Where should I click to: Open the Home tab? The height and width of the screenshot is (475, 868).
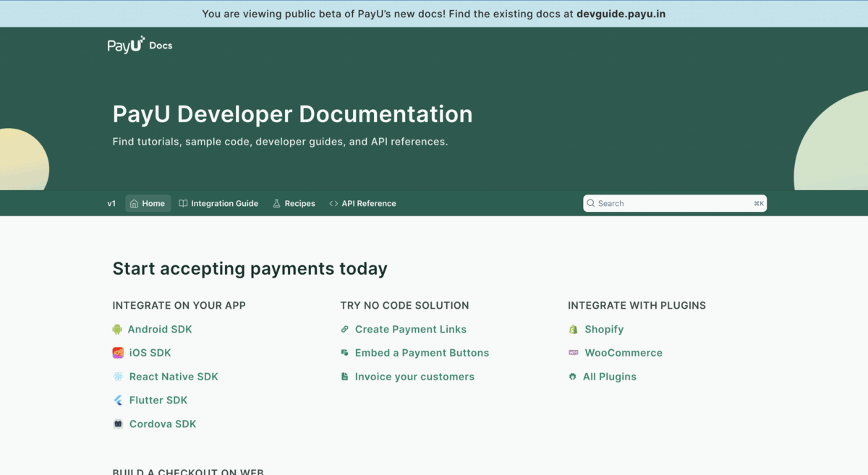tap(148, 204)
